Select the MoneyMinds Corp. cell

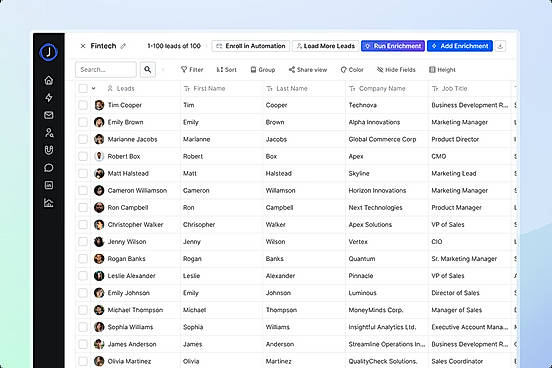pos(387,310)
